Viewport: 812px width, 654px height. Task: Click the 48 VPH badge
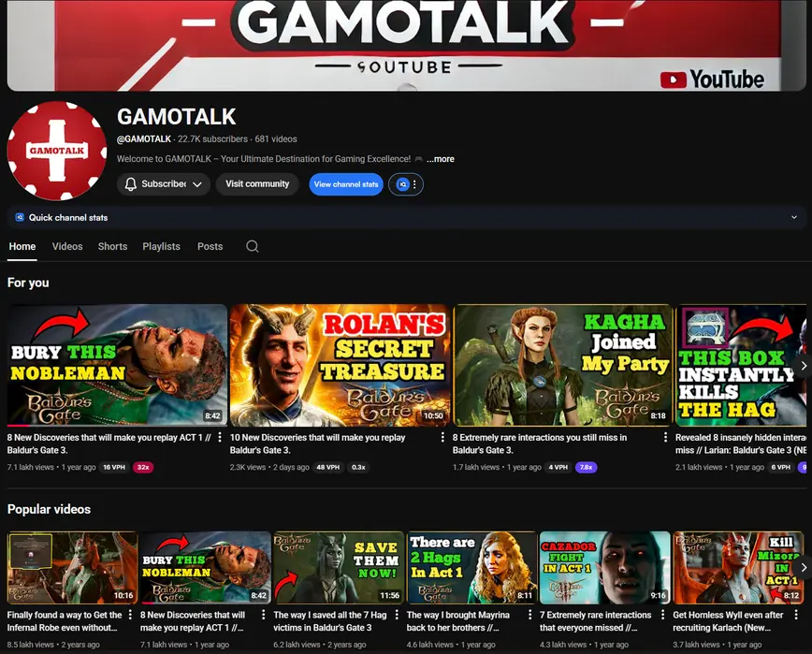tap(327, 467)
